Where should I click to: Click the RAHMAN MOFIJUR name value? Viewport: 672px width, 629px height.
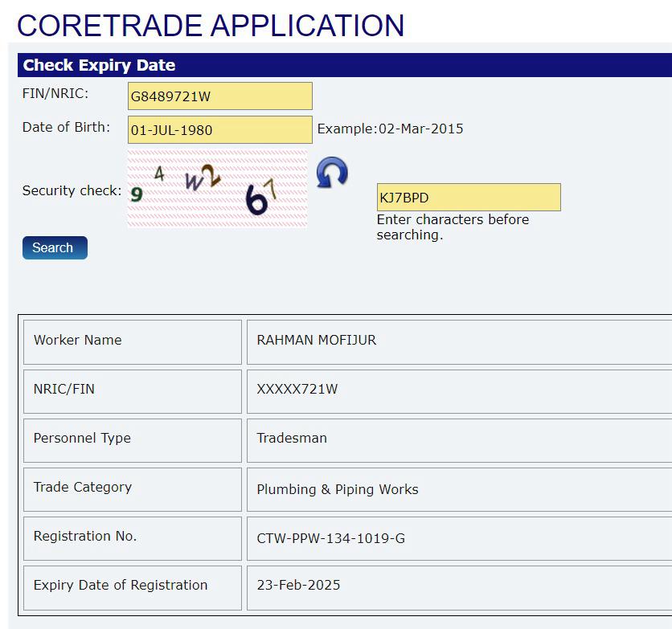point(317,341)
